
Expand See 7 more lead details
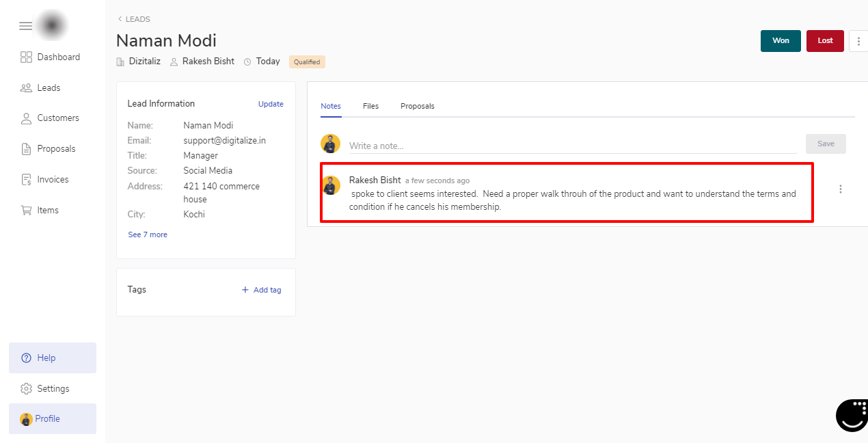point(148,234)
